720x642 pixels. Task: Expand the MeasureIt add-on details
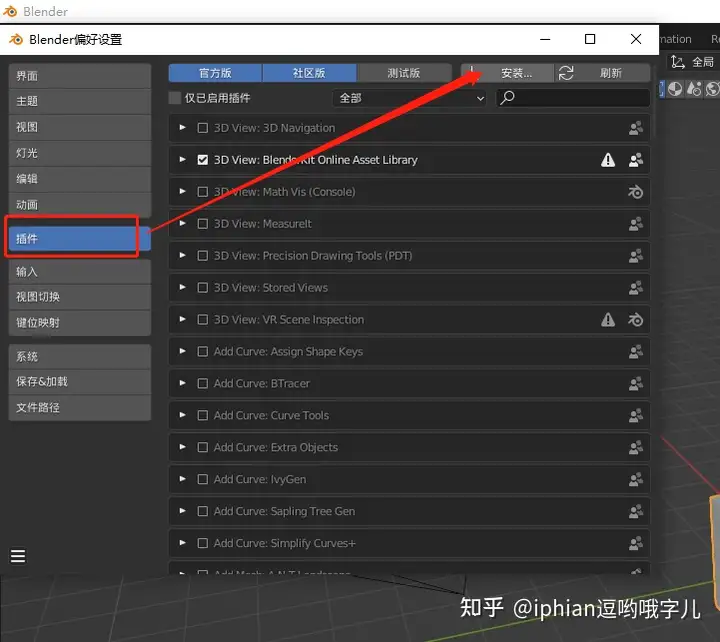tap(183, 223)
